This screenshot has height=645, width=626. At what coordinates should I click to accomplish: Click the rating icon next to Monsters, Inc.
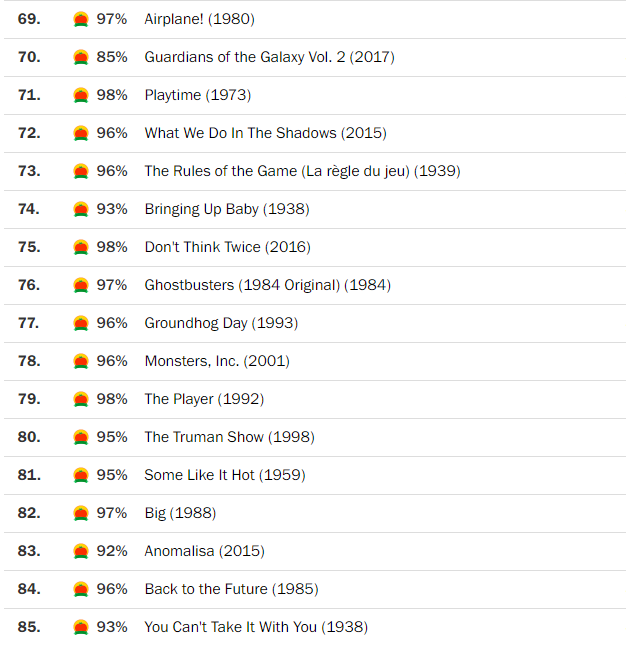(81, 361)
